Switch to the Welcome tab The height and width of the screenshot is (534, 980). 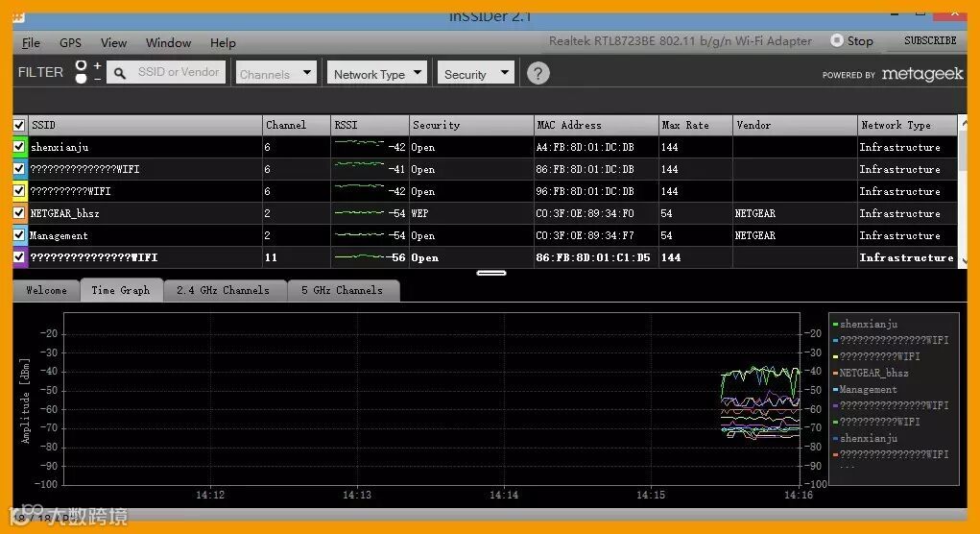click(46, 290)
